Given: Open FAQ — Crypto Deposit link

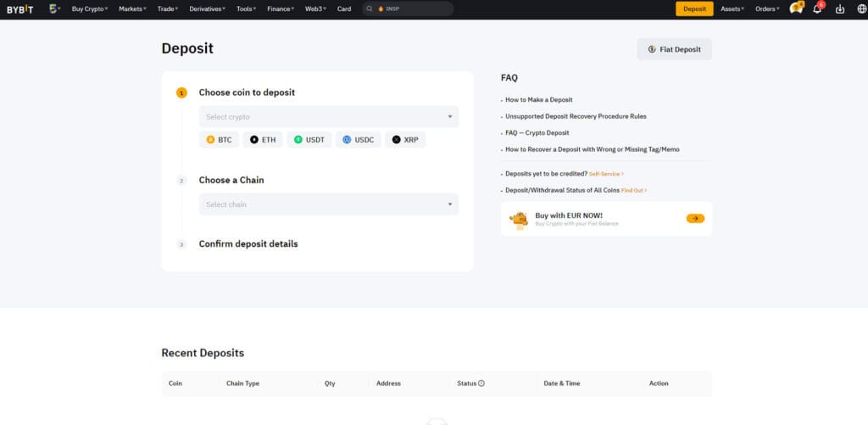Looking at the screenshot, I should (x=537, y=133).
